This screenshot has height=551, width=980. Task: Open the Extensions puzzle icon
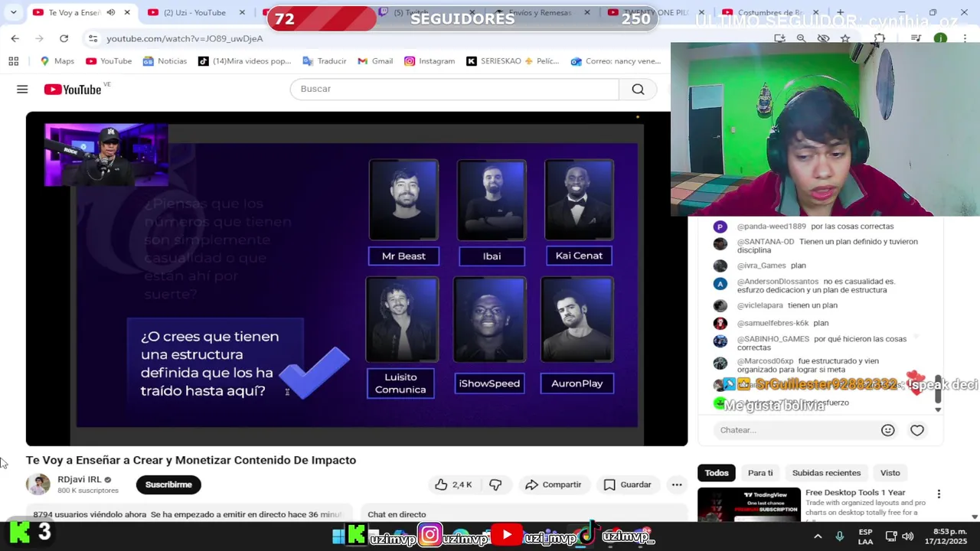coord(880,38)
